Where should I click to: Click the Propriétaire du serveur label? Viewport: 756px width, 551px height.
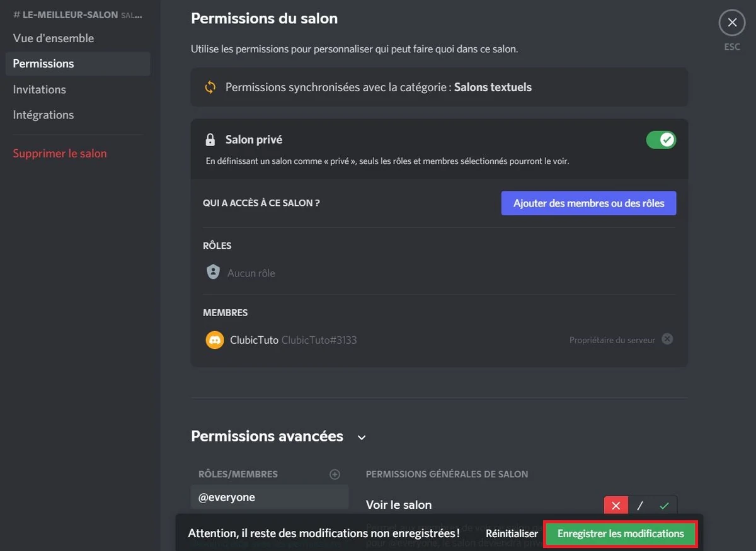click(x=612, y=340)
